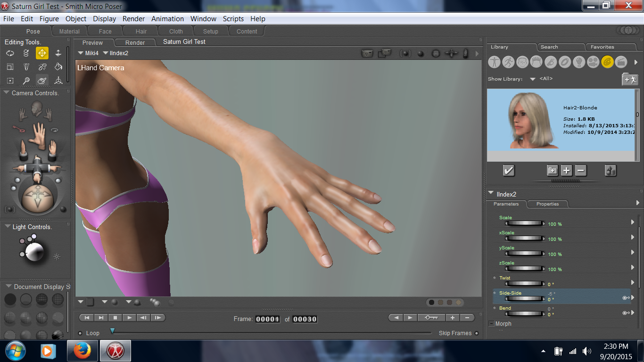Open the Lights bulb library category
Screen dimensions: 644x362
tap(579, 62)
